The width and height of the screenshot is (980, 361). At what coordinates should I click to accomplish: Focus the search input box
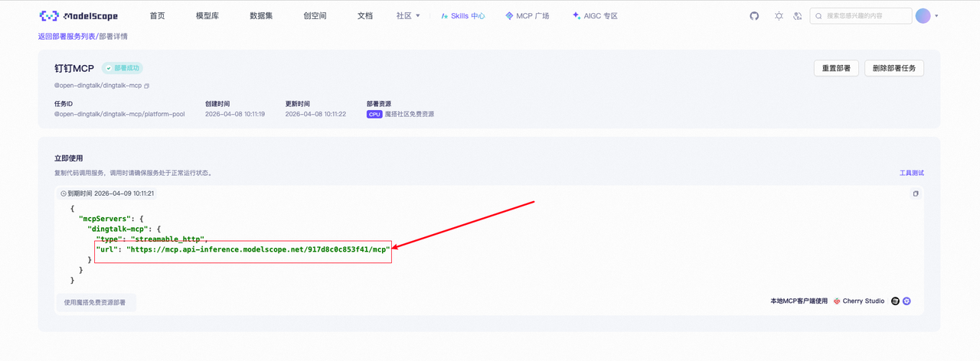point(861,15)
